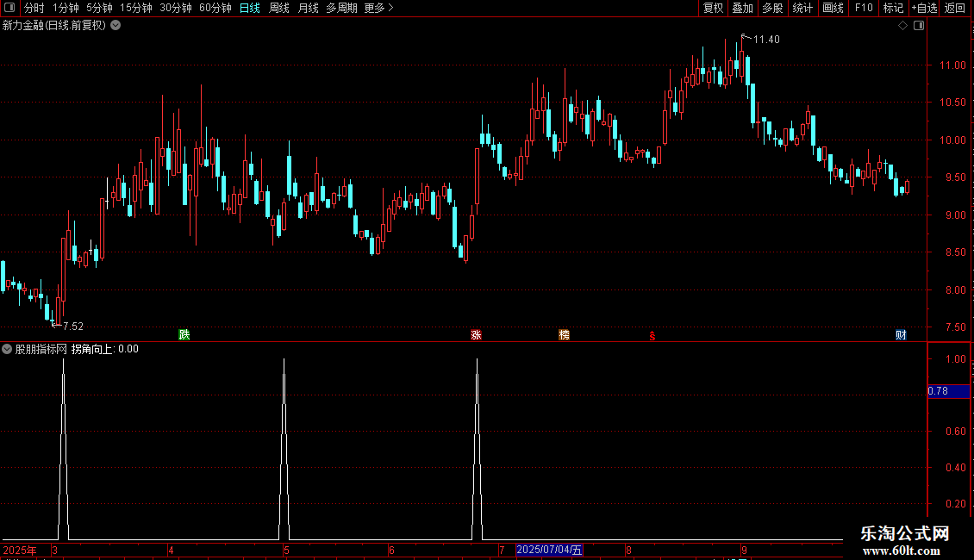Open indicator dropdown beside 股朋指标网
Screen dimensions: 974x560
pos(7,349)
